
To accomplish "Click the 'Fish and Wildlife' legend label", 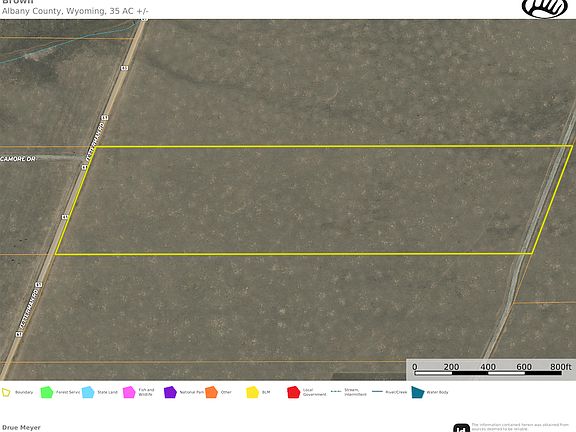I will coord(146,392).
